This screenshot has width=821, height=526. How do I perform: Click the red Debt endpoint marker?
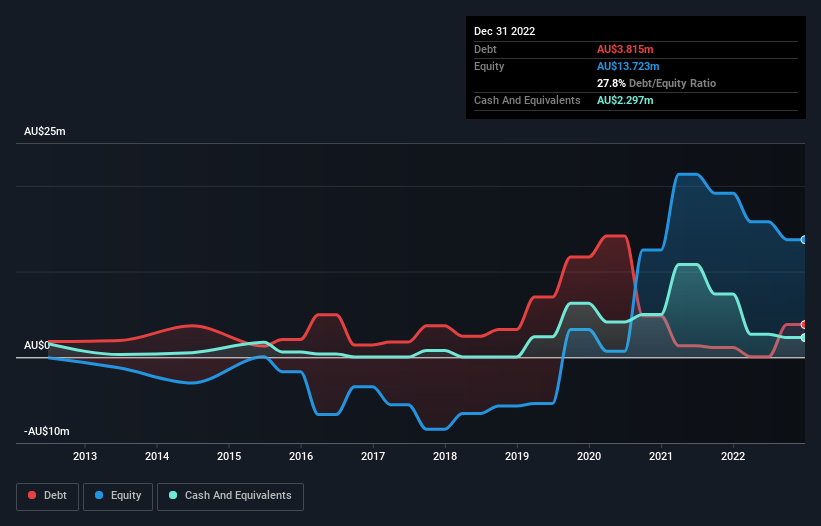pos(804,325)
